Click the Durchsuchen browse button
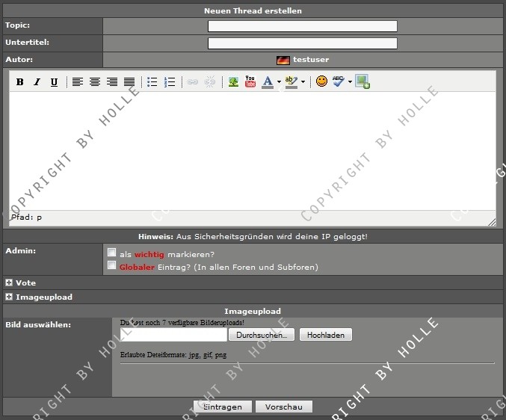506x420 pixels. pos(262,336)
